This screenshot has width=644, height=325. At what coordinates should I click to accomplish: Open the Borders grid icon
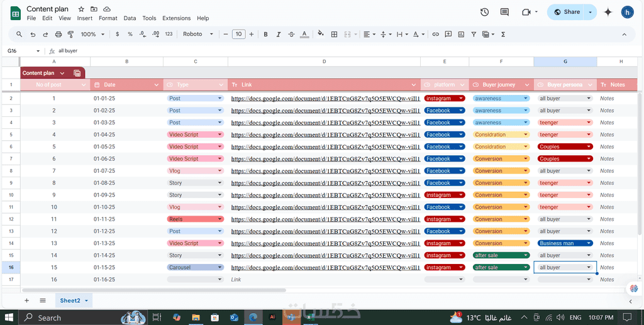(x=335, y=35)
